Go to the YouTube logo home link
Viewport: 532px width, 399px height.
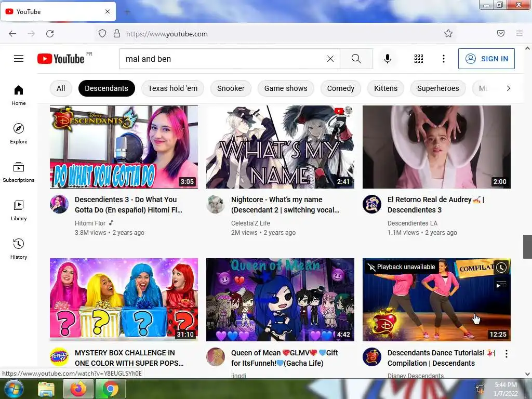pyautogui.click(x=61, y=59)
